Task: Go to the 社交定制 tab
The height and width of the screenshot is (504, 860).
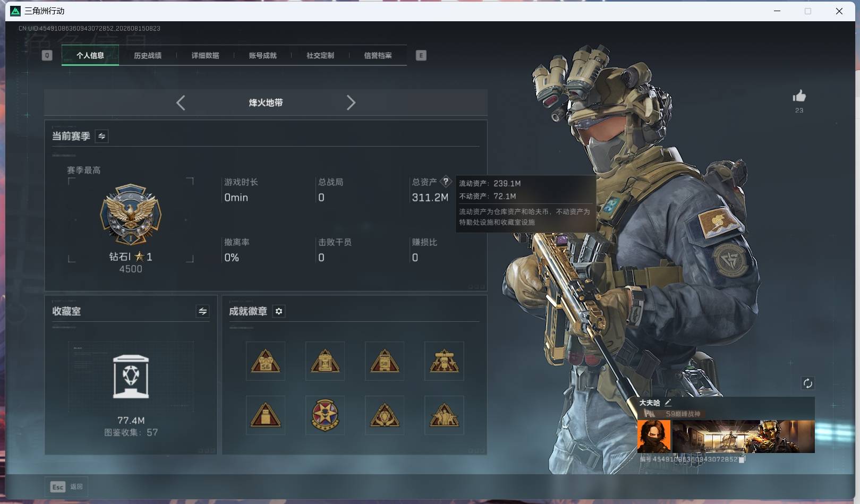Action: [x=320, y=55]
